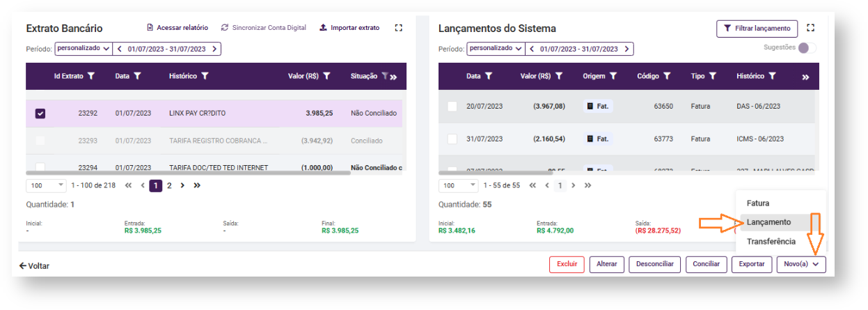Select Lançamento from the Novo(a) menu
Viewport: 868px width, 310px height.
point(780,222)
